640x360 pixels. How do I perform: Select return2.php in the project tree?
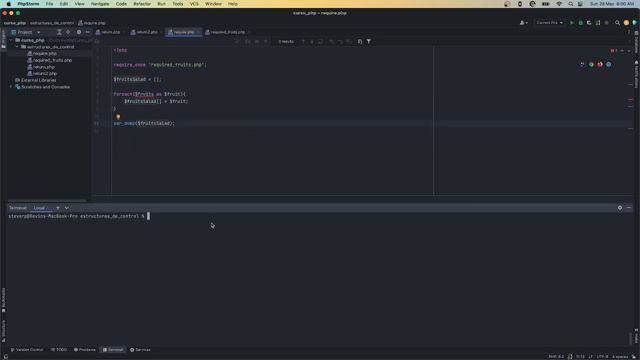pos(44,73)
